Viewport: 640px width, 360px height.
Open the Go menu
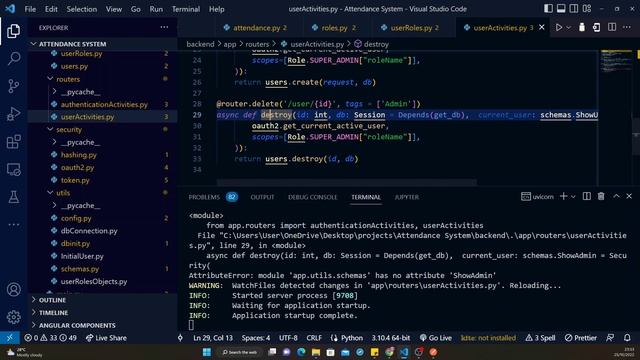click(136, 9)
